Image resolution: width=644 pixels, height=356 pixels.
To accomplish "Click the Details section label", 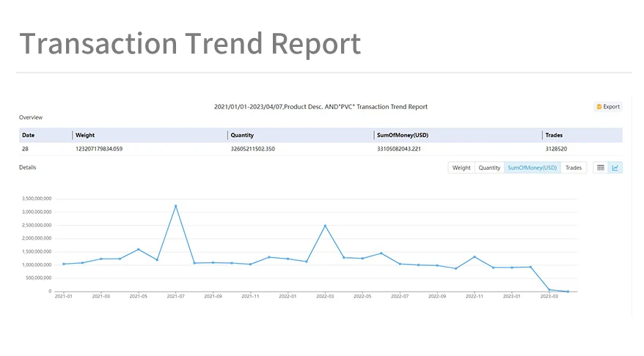I will tap(28, 167).
